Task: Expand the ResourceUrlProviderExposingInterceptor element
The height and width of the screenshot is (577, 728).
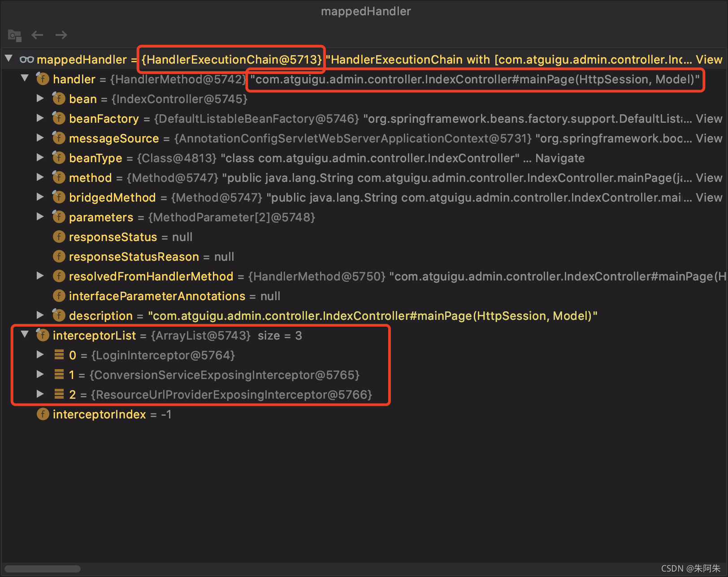Action: coord(40,394)
